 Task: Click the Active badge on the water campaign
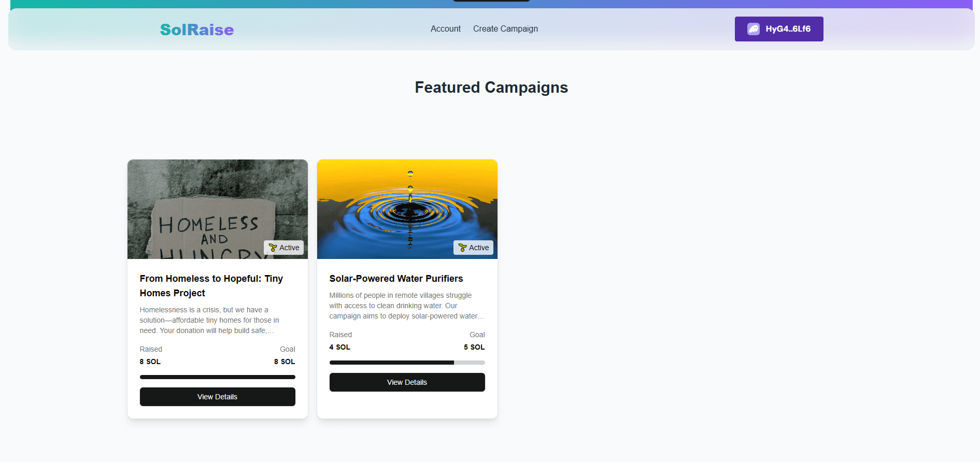tap(474, 248)
